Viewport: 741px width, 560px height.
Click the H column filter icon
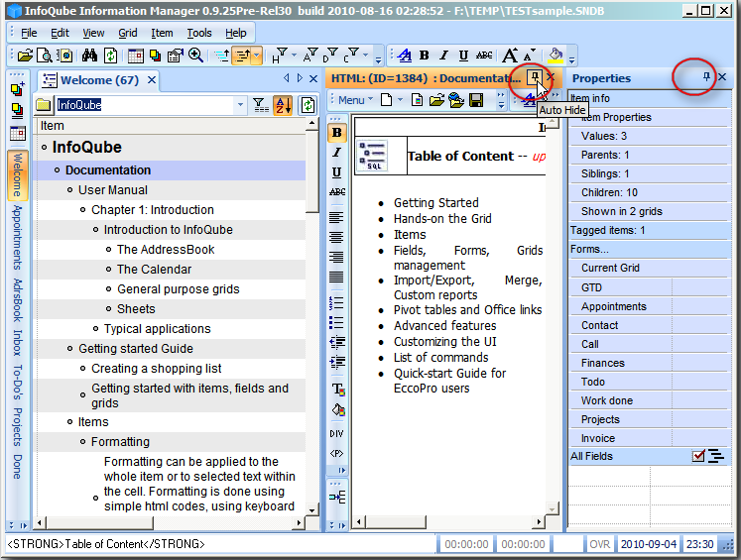279,56
